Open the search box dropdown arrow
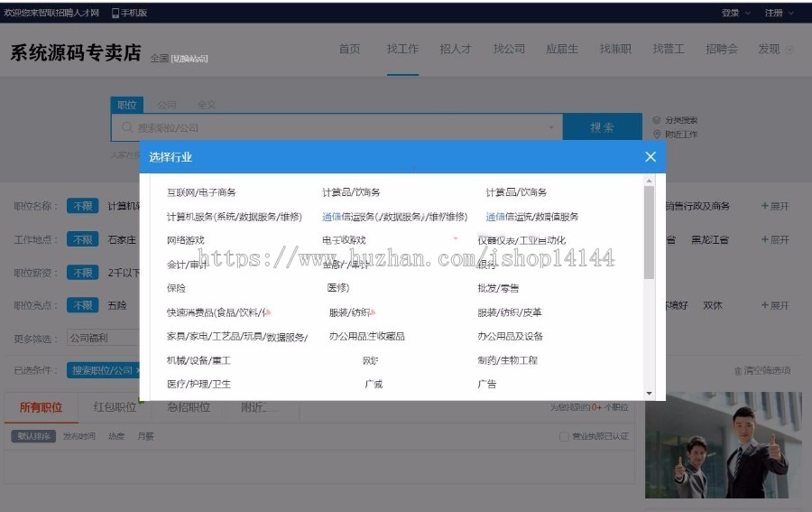 [x=551, y=127]
